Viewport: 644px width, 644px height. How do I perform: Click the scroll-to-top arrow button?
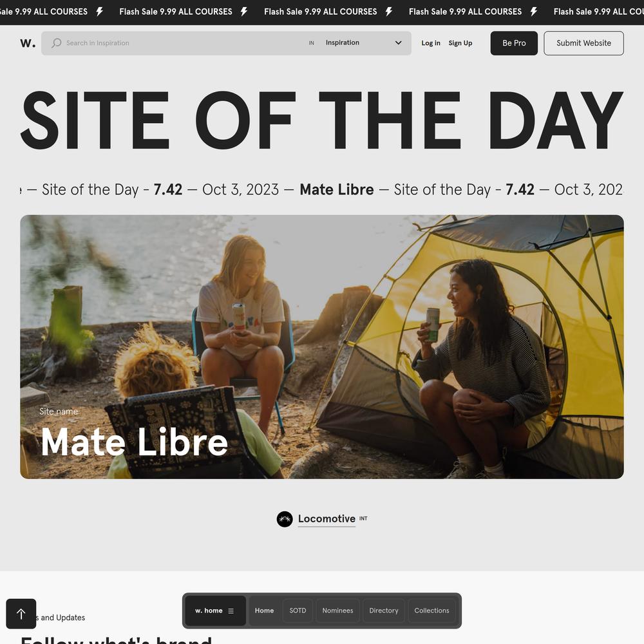click(21, 614)
